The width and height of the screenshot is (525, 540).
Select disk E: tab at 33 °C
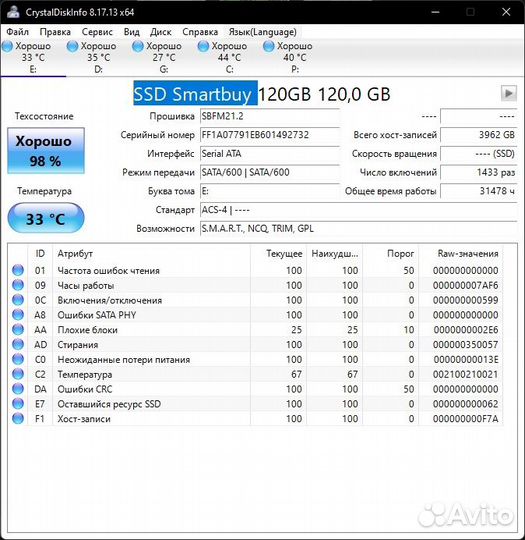(x=33, y=57)
